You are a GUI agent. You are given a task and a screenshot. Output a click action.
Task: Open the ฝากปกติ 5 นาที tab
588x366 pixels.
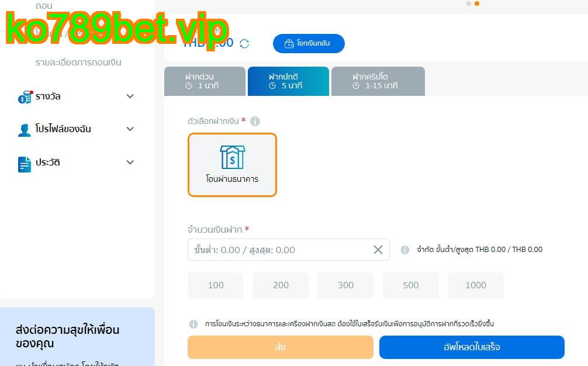coord(288,81)
